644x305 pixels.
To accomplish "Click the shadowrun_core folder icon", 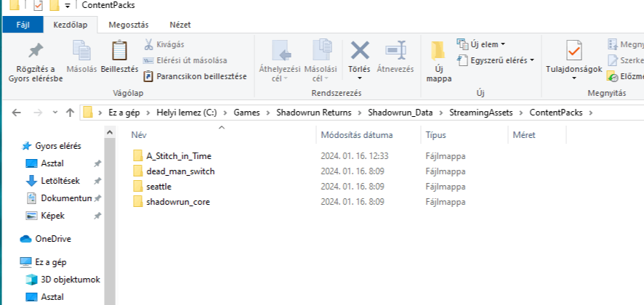I will coord(137,202).
